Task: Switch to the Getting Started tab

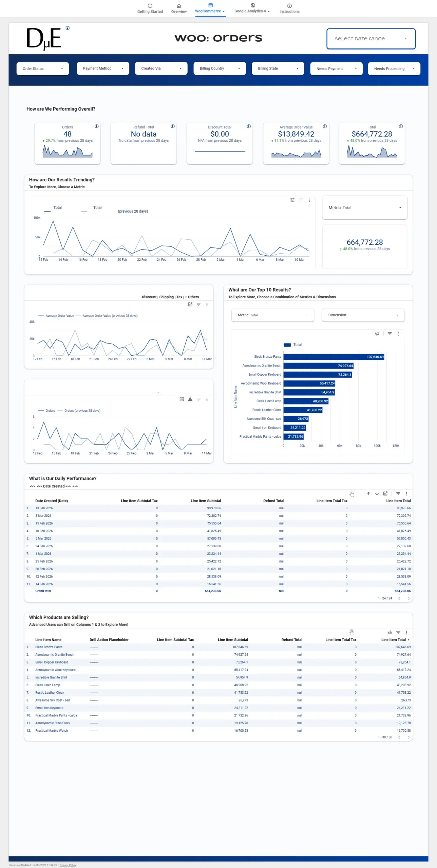Action: coord(150,8)
